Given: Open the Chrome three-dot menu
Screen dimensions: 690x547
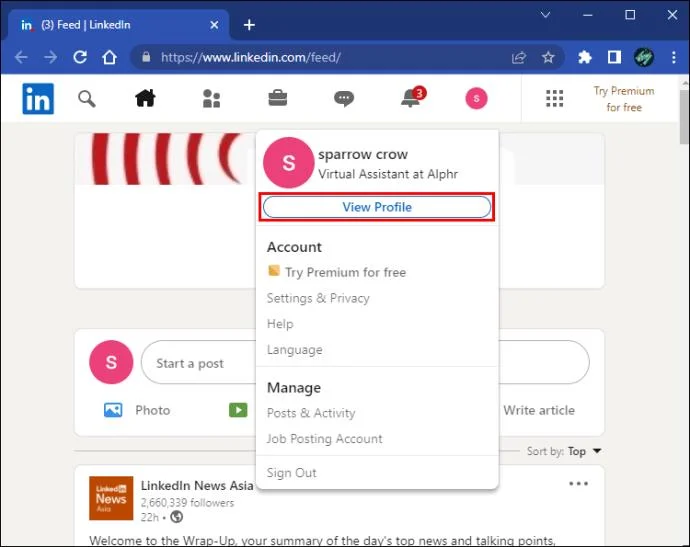Looking at the screenshot, I should coord(674,57).
